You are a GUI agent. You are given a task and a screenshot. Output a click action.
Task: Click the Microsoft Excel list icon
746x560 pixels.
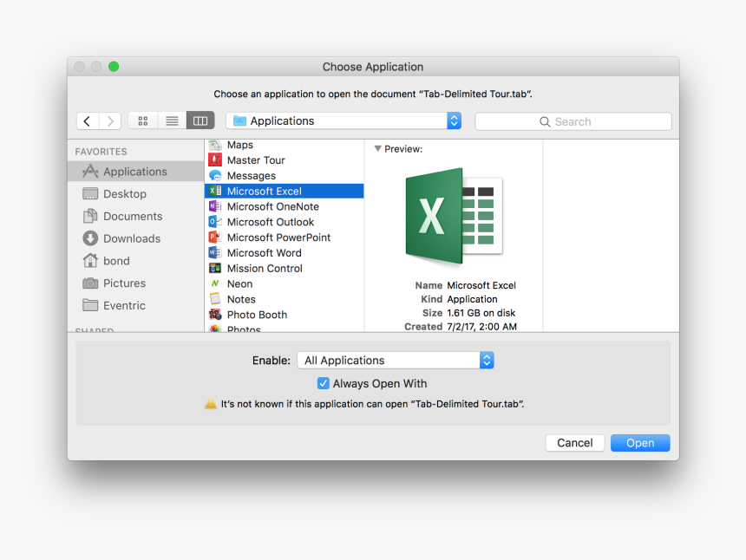[215, 191]
